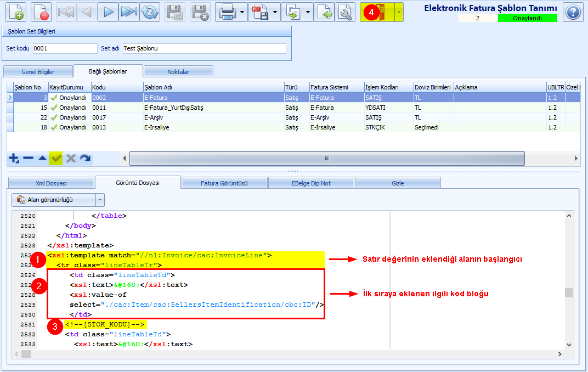Go to next record arrow

pyautogui.click(x=108, y=12)
